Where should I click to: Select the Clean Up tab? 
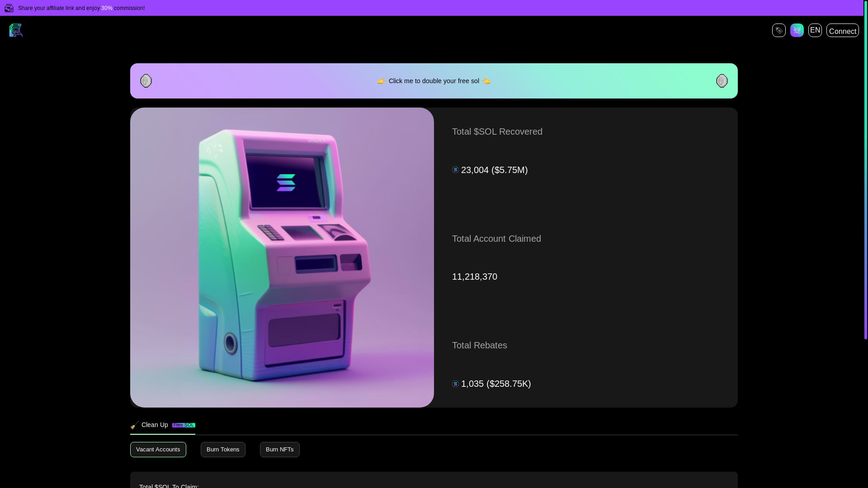coord(163,425)
